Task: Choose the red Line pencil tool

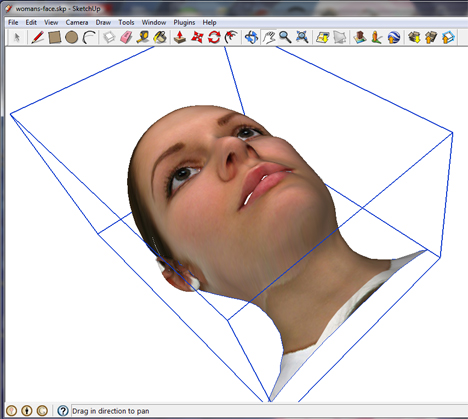Action: pos(38,37)
